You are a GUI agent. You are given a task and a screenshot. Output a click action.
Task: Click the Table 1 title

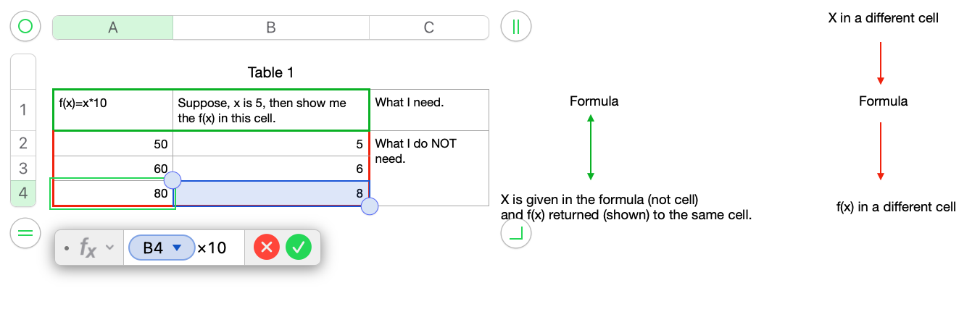coord(270,72)
